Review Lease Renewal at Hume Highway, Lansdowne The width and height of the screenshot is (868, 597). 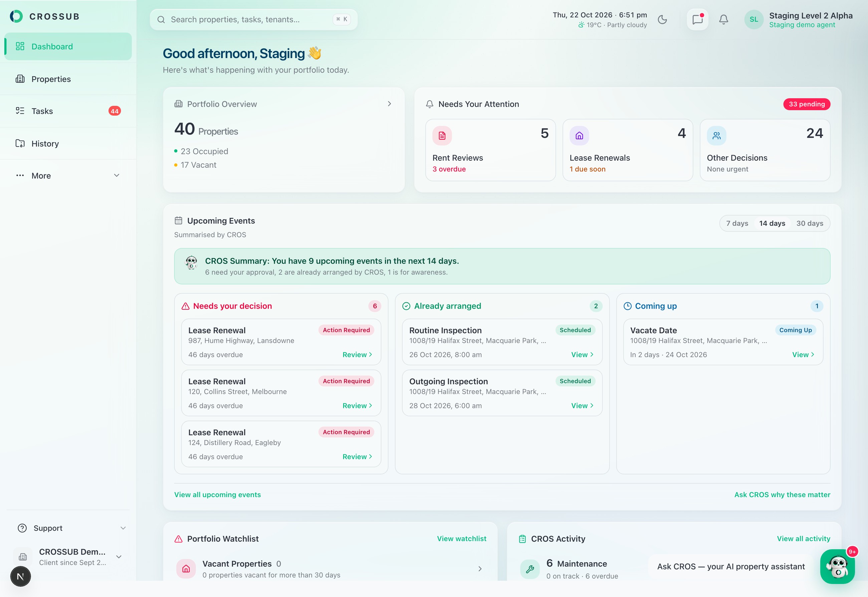click(x=357, y=354)
